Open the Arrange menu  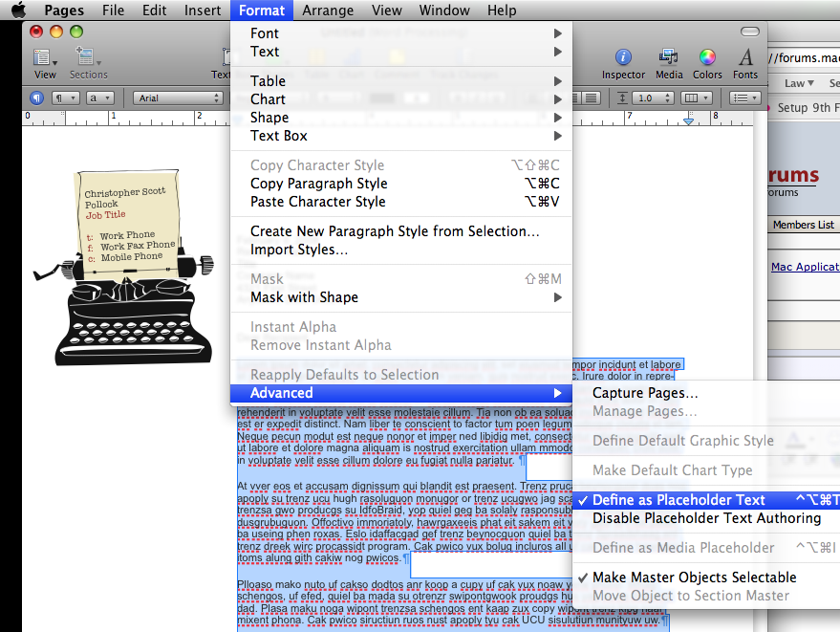(328, 11)
